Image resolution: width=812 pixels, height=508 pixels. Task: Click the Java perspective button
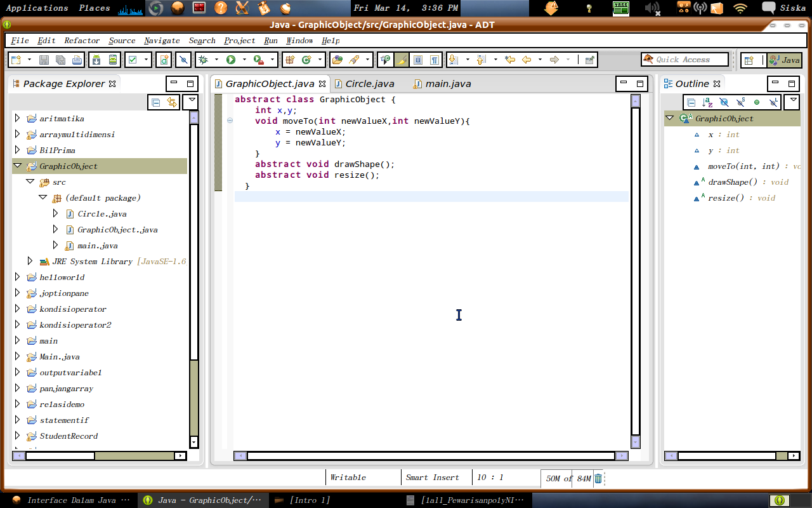coord(785,61)
